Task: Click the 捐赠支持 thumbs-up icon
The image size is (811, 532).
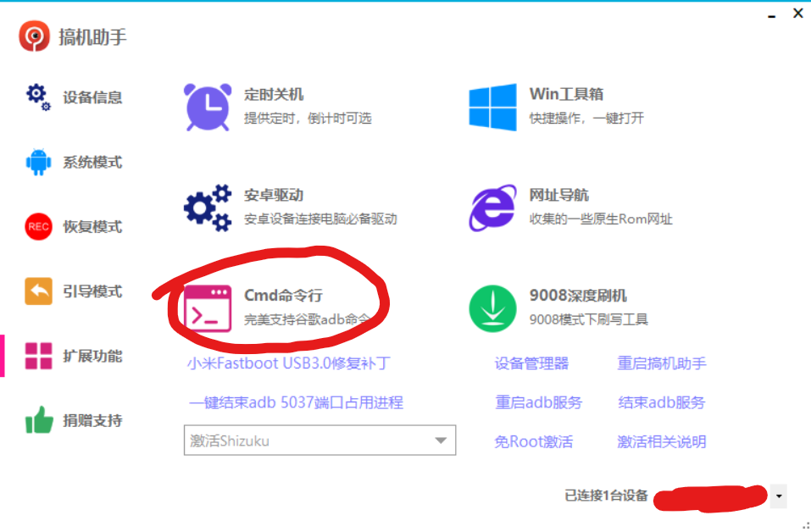Action: 39,420
